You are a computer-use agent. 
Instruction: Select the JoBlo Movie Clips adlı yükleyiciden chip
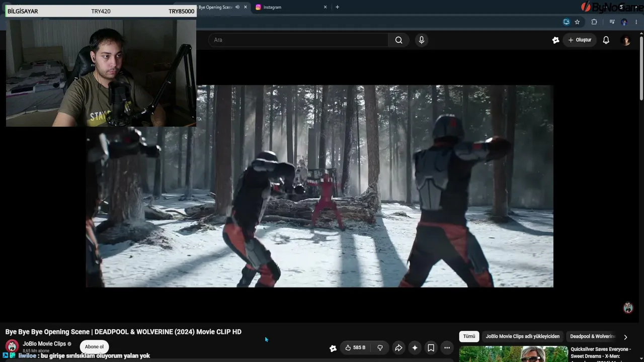tap(522, 336)
